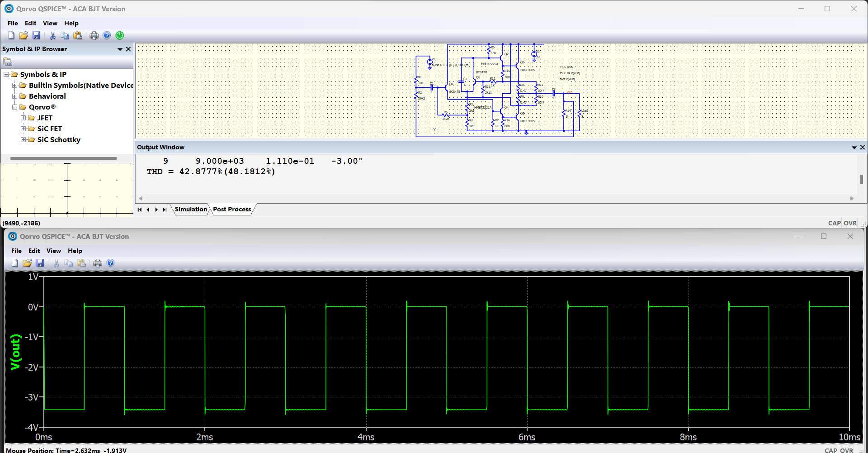
Task: Select the Behavioral tree item
Action: coord(47,96)
